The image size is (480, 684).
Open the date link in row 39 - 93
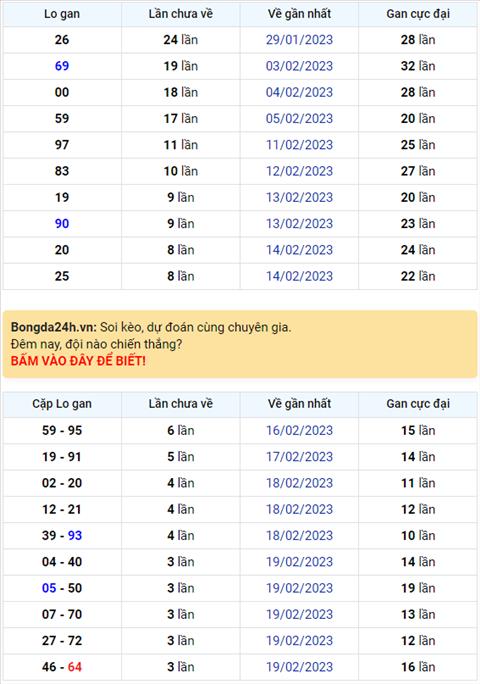[299, 535]
